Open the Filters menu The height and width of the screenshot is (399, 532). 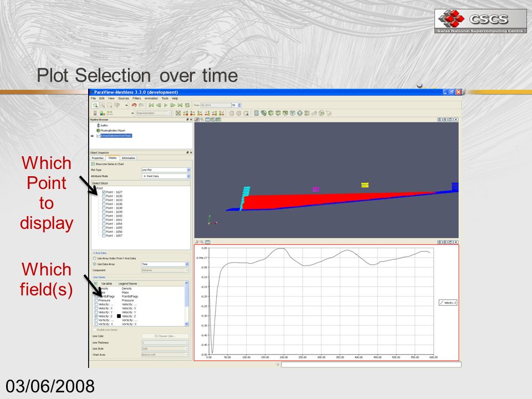(136, 99)
